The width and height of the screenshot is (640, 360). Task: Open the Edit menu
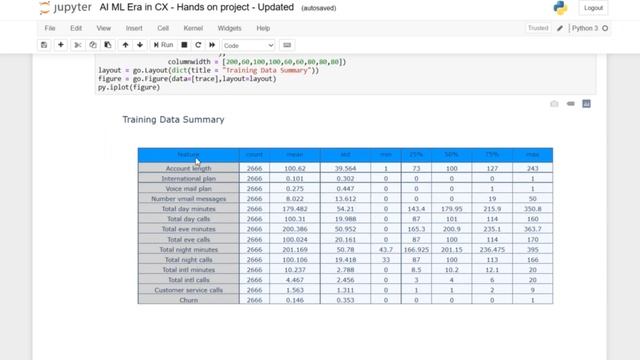coord(76,28)
